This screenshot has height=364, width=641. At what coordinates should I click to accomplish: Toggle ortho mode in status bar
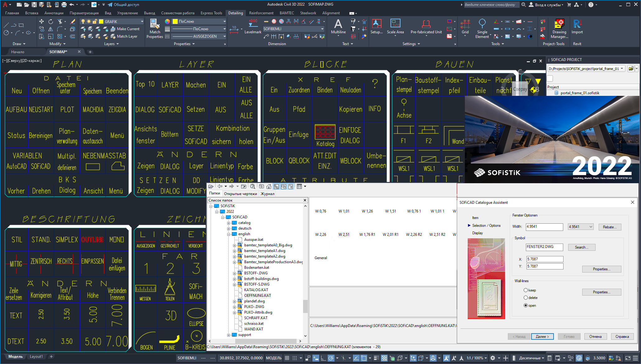(x=323, y=358)
